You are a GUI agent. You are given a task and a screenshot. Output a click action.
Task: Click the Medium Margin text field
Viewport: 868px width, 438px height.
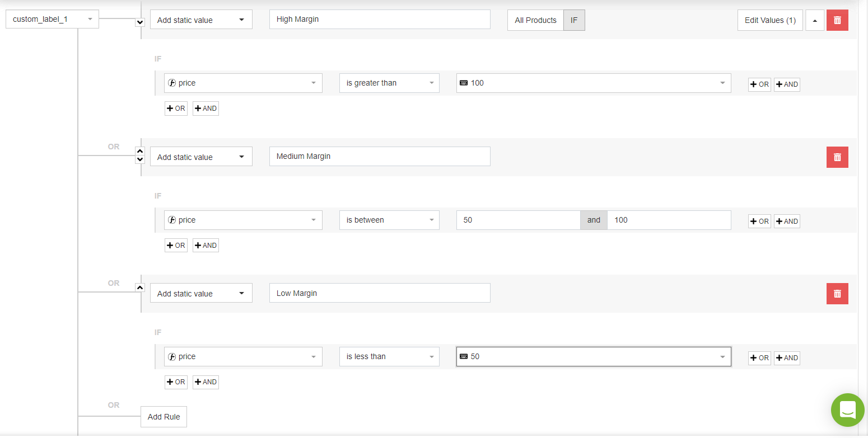point(380,157)
